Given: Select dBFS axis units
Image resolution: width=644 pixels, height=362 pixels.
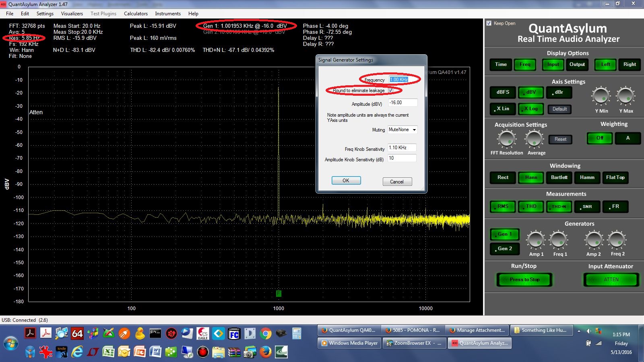Looking at the screenshot, I should point(503,92).
